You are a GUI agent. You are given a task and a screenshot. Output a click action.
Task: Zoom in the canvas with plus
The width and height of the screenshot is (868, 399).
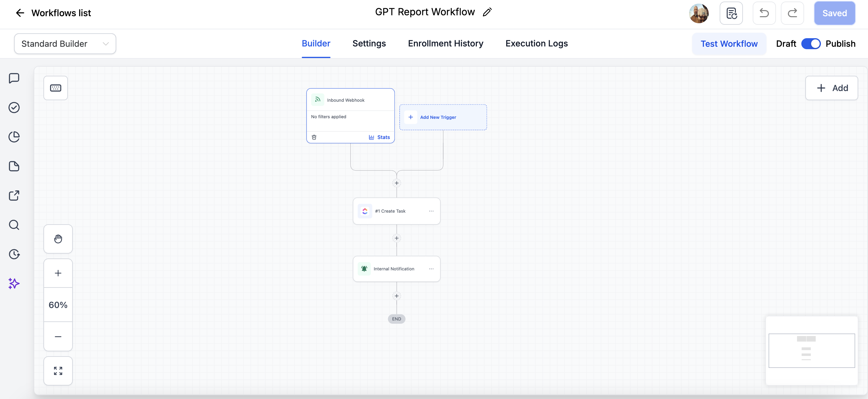coord(58,273)
